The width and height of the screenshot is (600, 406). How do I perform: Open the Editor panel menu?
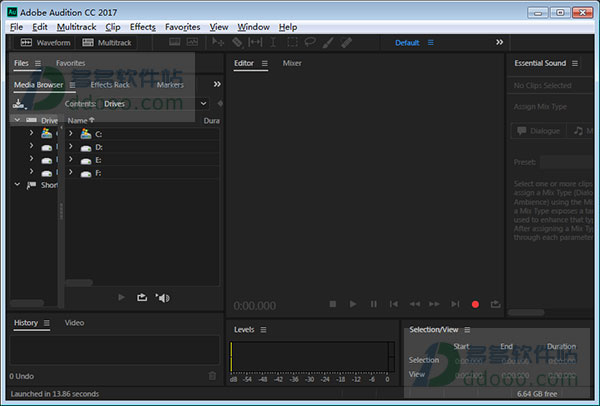[265, 63]
